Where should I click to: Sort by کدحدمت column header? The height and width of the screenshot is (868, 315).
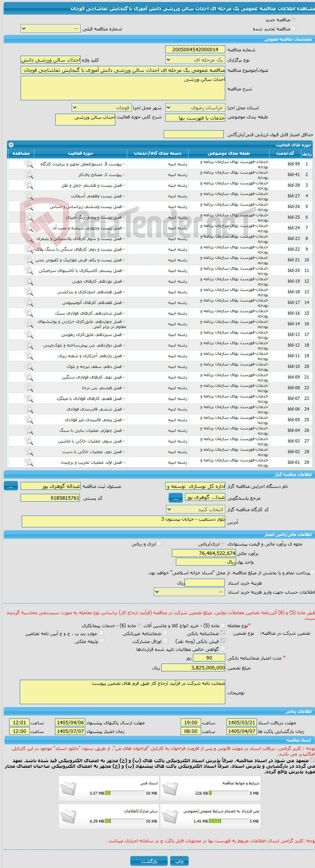pyautogui.click(x=285, y=153)
